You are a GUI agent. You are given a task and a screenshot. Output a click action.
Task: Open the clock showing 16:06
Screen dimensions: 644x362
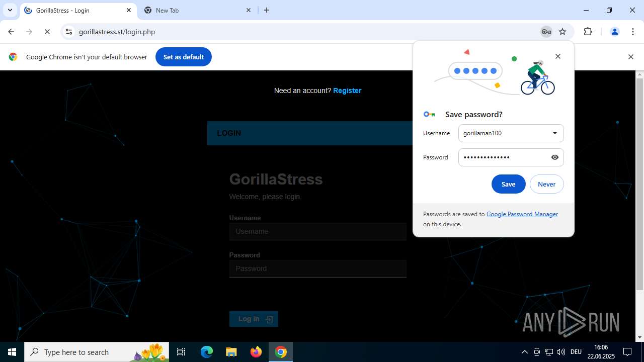click(x=601, y=352)
